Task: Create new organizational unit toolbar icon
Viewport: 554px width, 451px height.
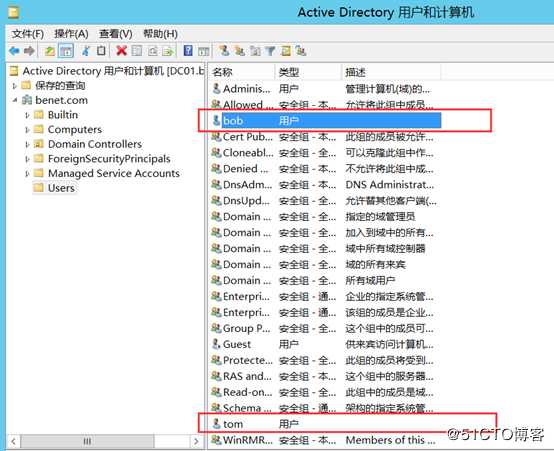Action: point(255,51)
